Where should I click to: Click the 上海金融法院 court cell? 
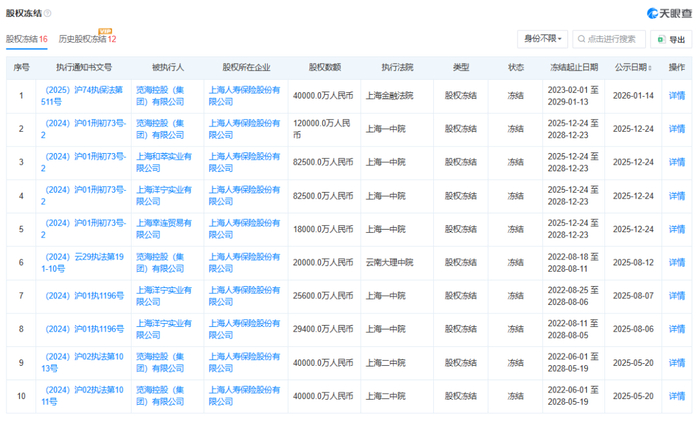coord(389,96)
